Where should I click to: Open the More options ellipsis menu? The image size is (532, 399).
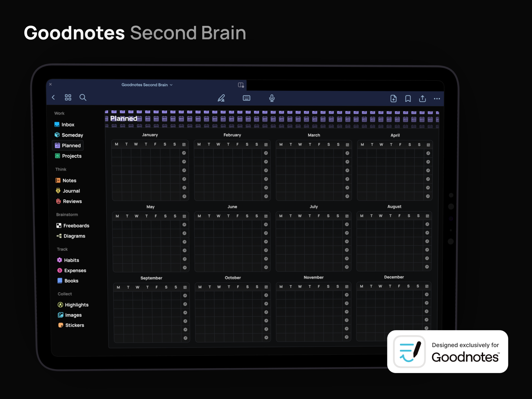437,99
